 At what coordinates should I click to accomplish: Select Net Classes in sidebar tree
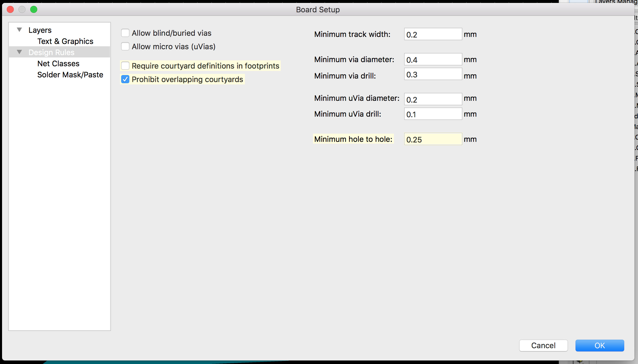[x=58, y=64]
